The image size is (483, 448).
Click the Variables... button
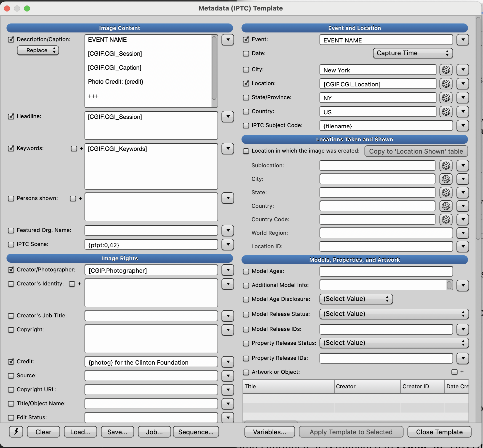pyautogui.click(x=269, y=432)
